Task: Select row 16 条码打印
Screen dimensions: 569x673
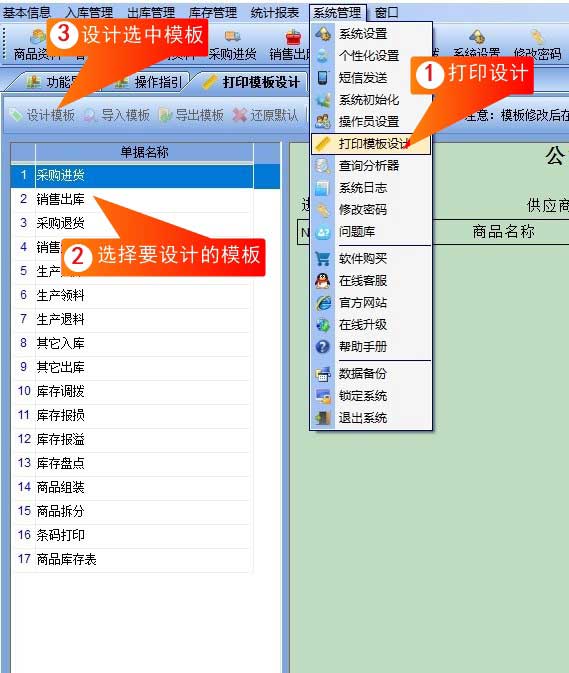Action: [x=132, y=536]
